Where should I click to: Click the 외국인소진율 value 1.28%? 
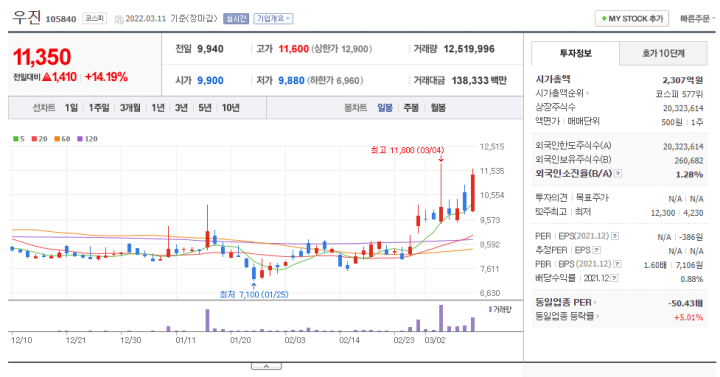click(689, 174)
